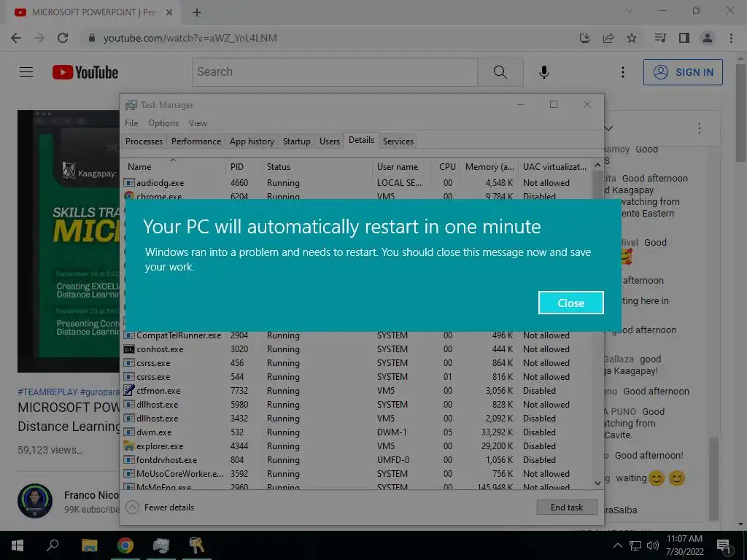This screenshot has height=560, width=747.
Task: Click the scroll down arrow in process list
Action: click(x=597, y=483)
